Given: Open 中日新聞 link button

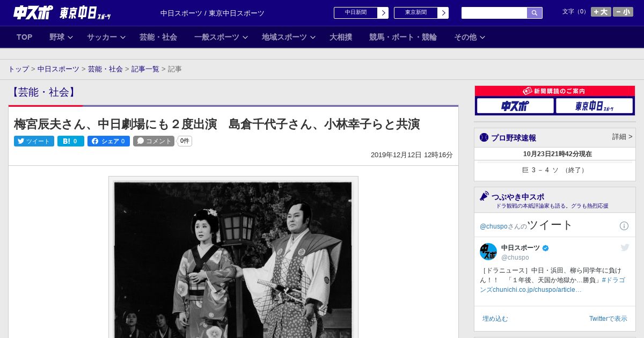Looking at the screenshot, I should coord(361,13).
